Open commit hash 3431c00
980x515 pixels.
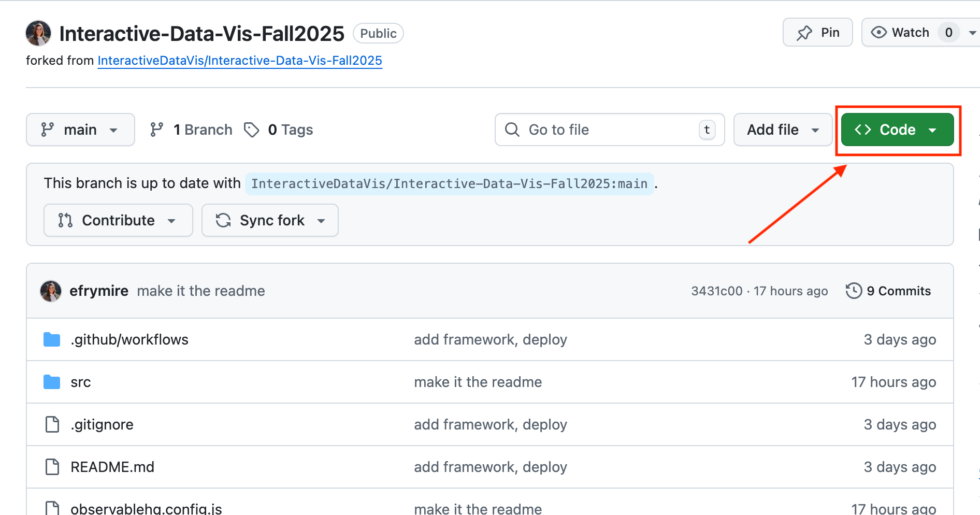(x=716, y=291)
